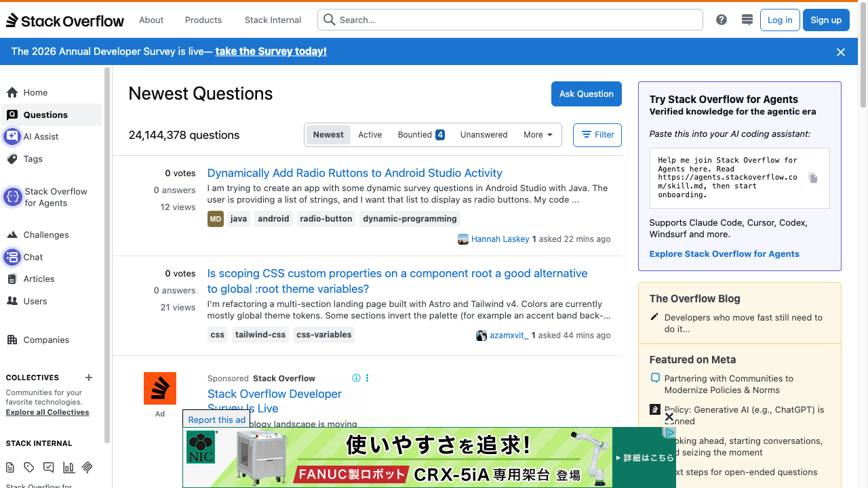Select the Newest sort tab
Image resolution: width=868 pixels, height=488 pixels.
click(x=328, y=135)
